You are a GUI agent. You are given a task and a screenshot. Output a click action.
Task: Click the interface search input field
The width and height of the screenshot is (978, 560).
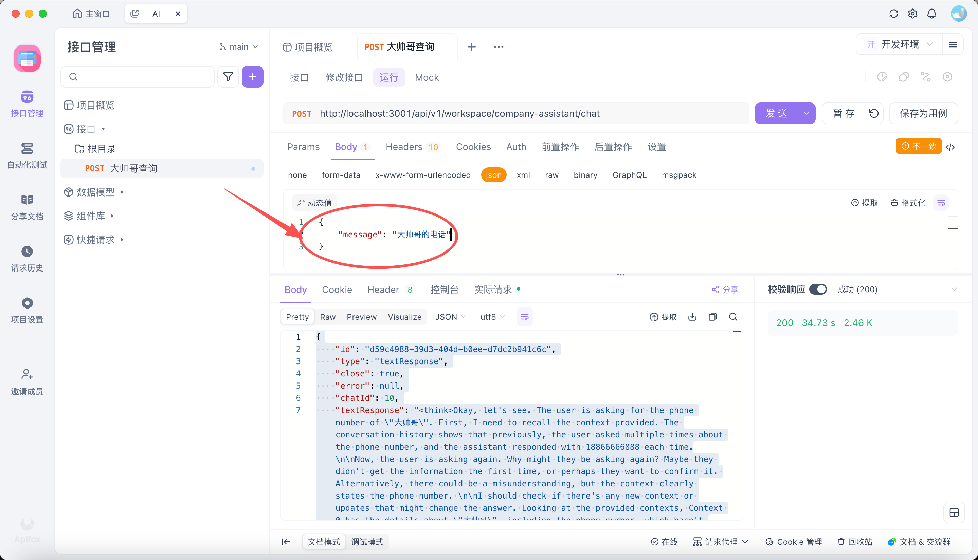pyautogui.click(x=142, y=77)
